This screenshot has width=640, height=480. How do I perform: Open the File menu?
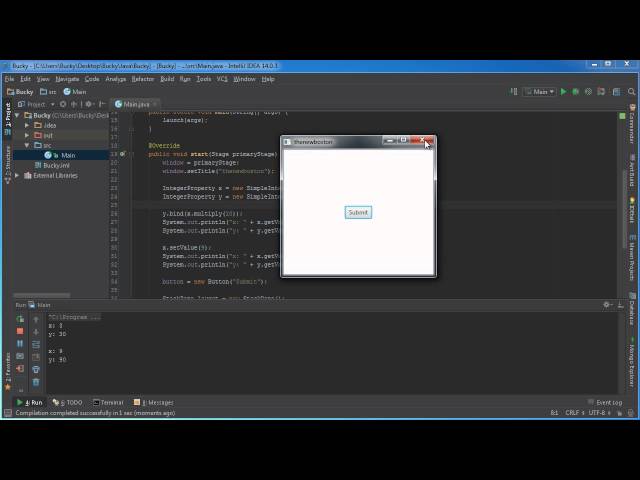[x=9, y=79]
